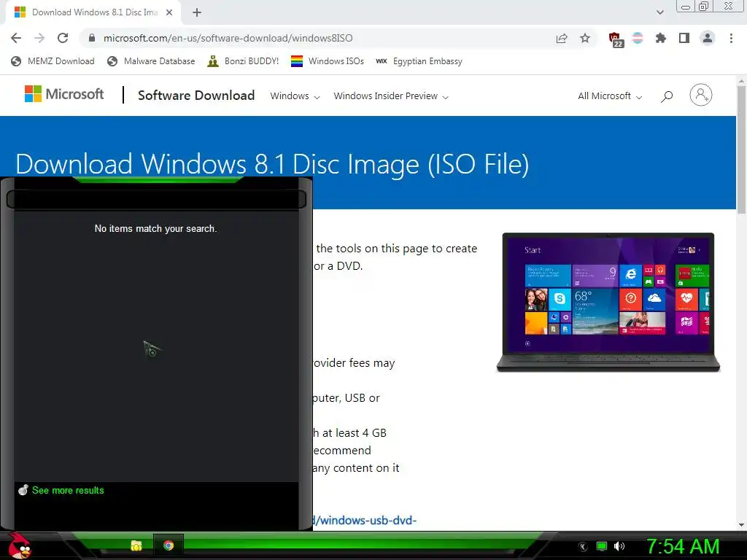The width and height of the screenshot is (747, 560).
Task: Click the start menu search field
Action: [x=156, y=199]
